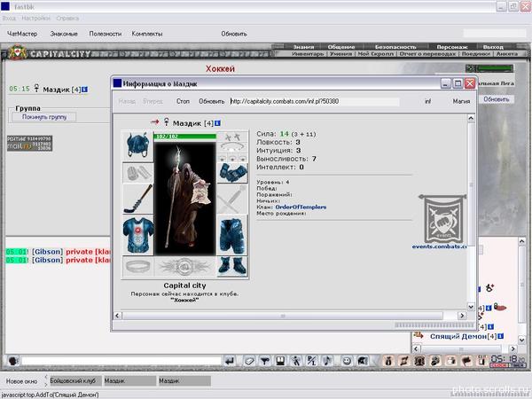532x399 pixels.
Task: Click the blue helmet equipment slot
Action: coord(137,145)
